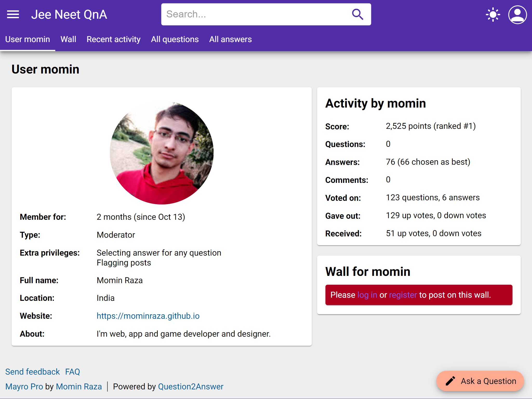The height and width of the screenshot is (399, 532).
Task: Click the pencil icon on Ask button
Action: pyautogui.click(x=450, y=381)
